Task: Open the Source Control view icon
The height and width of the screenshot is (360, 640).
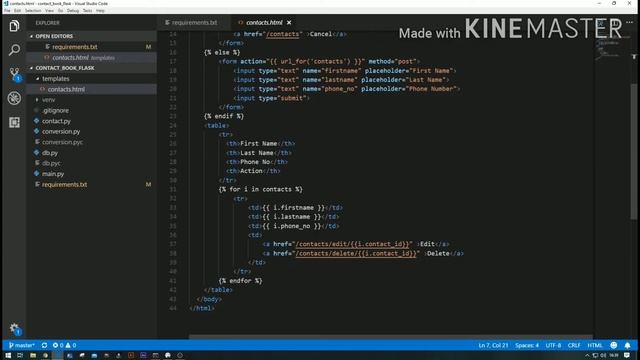Action: pos(15,74)
